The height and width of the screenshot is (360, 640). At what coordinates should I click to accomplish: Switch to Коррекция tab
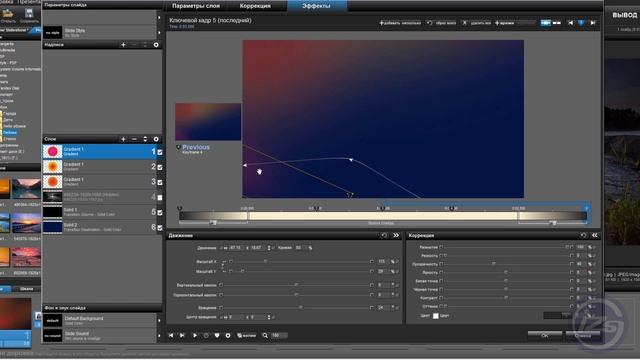click(255, 6)
